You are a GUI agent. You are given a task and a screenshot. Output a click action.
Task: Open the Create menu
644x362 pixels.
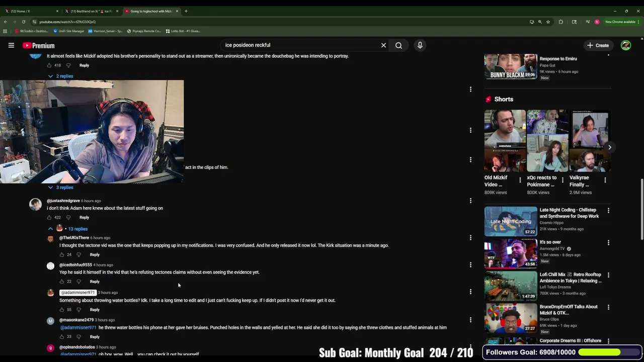click(x=598, y=45)
